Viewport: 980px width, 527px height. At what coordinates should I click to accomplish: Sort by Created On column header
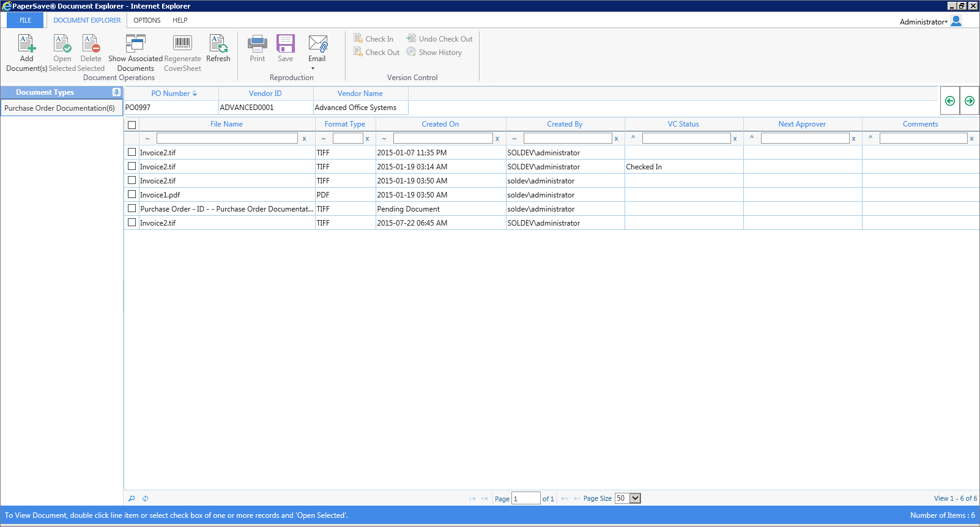pos(440,124)
